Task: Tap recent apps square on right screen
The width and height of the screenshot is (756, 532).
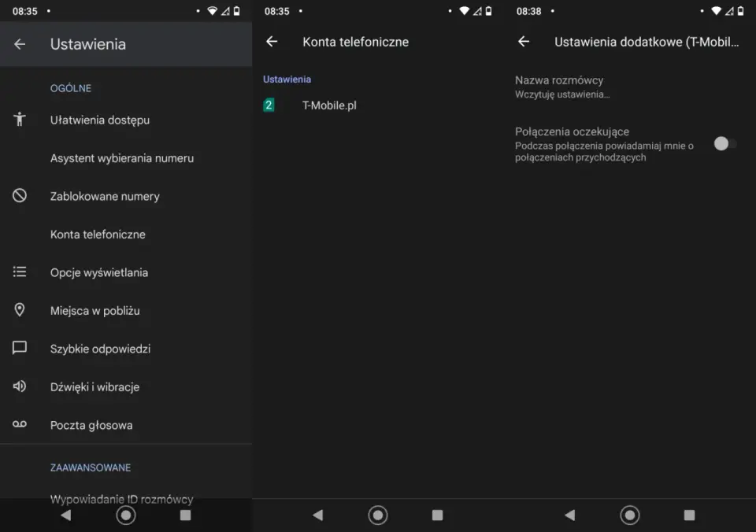Action: [690, 515]
